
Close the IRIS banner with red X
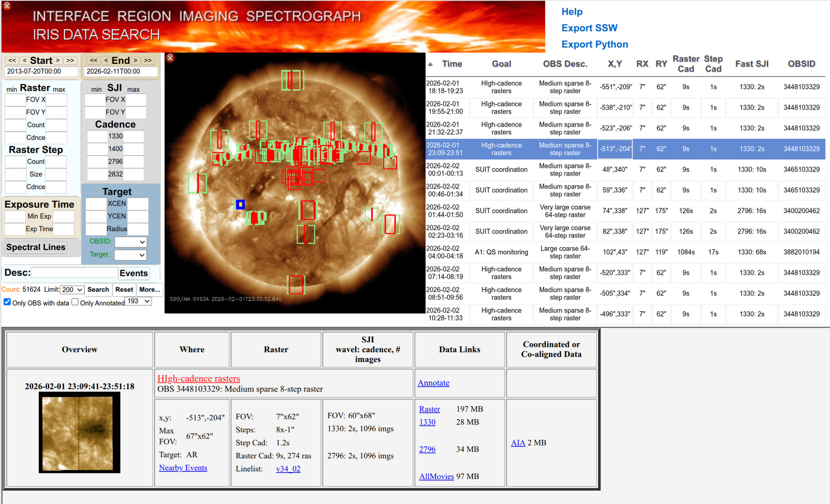click(7, 6)
